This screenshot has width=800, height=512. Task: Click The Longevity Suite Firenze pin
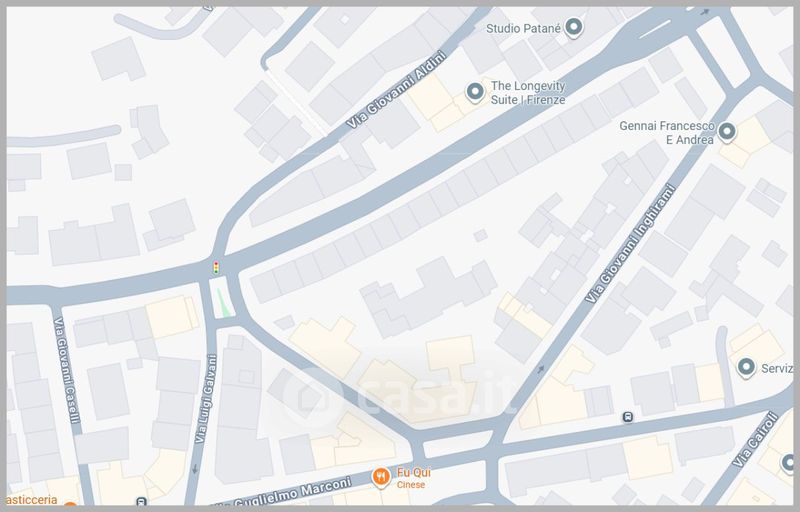(475, 92)
